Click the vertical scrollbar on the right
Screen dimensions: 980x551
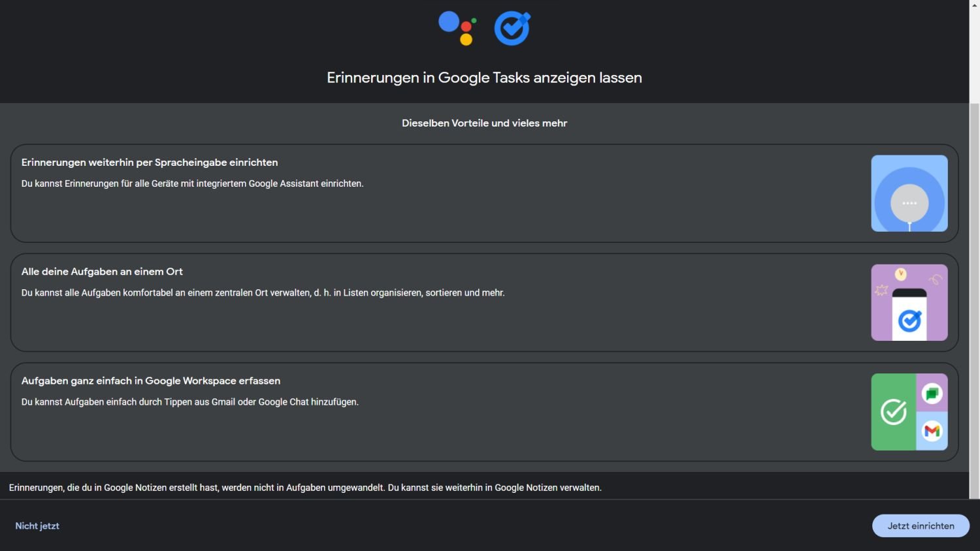pyautogui.click(x=974, y=300)
